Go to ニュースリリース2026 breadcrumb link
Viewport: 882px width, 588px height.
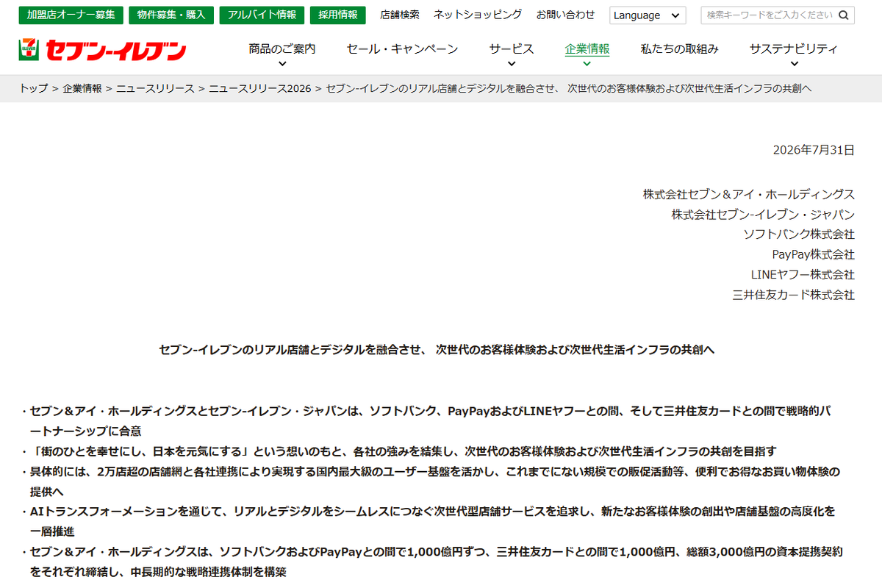[x=260, y=88]
